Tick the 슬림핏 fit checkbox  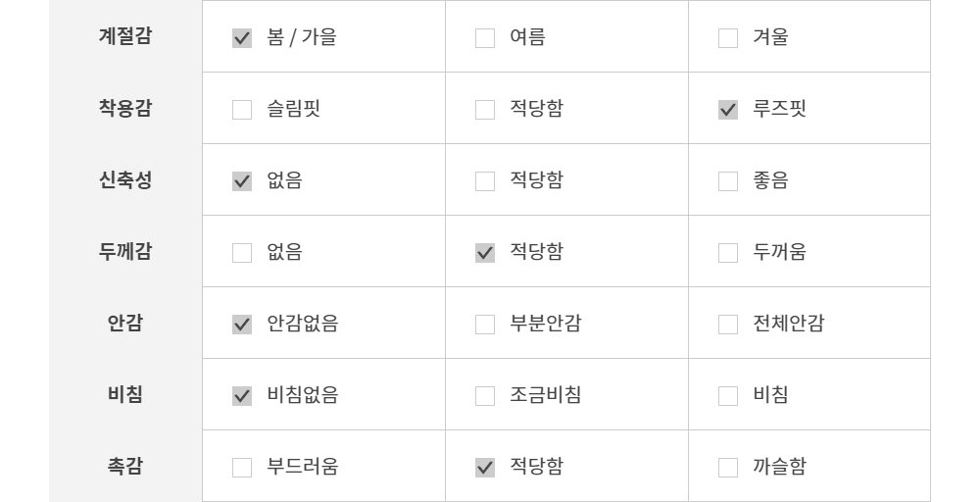coord(242,110)
